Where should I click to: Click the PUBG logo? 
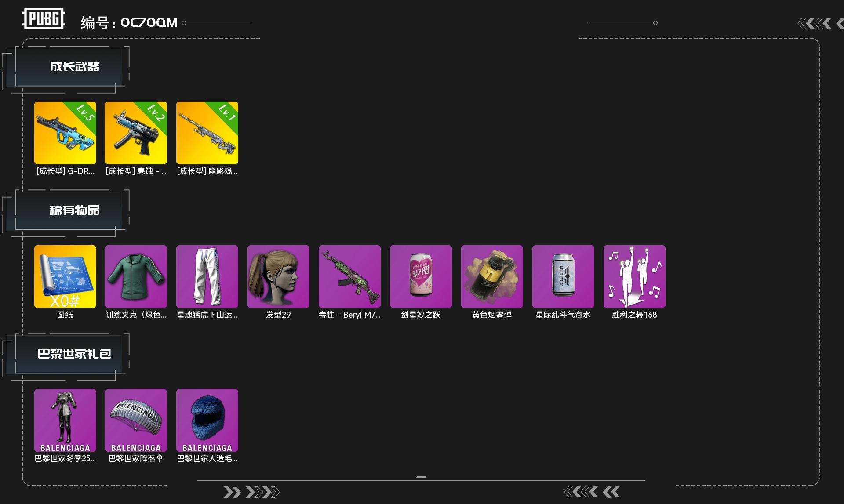click(44, 19)
